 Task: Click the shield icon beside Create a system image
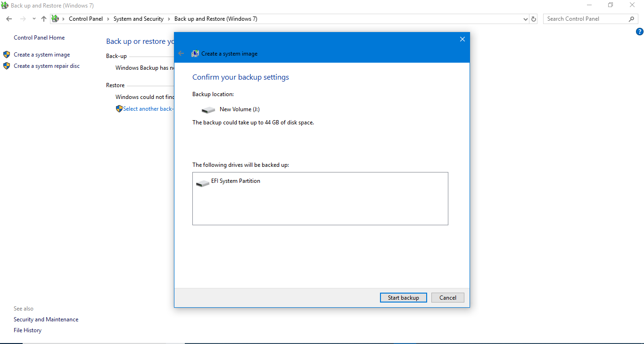coord(7,55)
